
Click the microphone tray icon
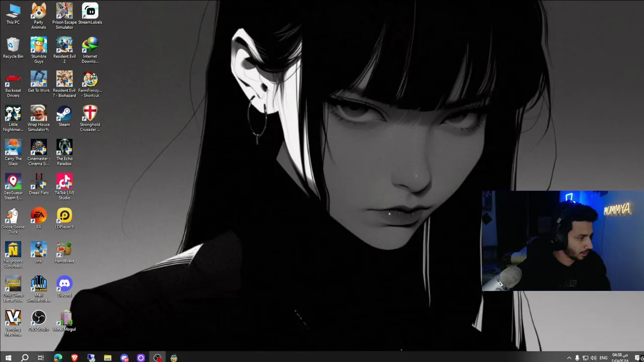point(577,358)
